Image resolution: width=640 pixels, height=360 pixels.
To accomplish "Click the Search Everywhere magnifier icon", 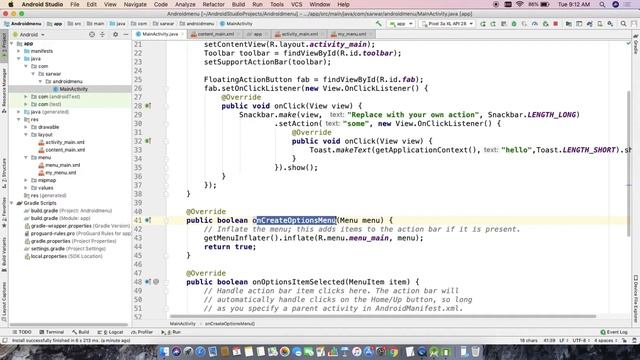I will tap(623, 24).
